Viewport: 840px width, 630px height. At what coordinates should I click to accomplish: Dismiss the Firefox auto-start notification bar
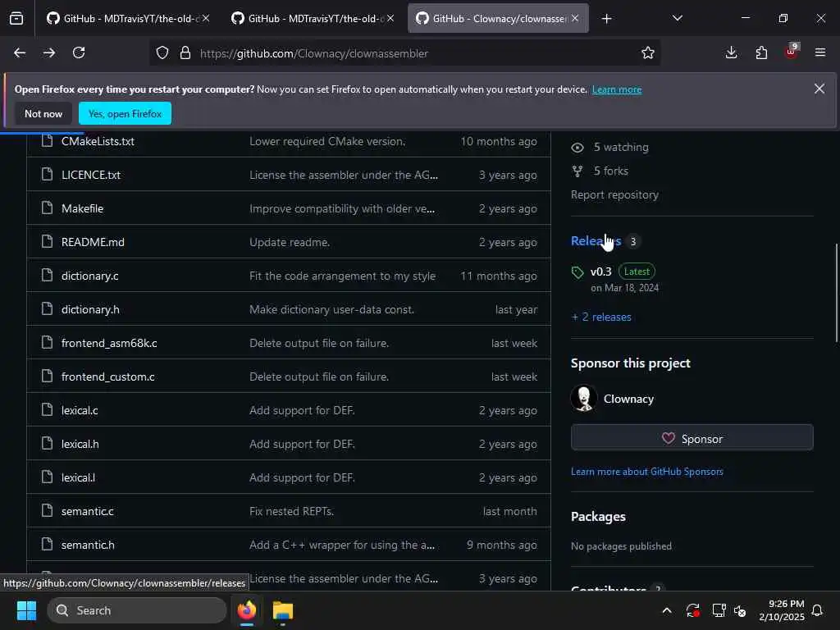819,89
